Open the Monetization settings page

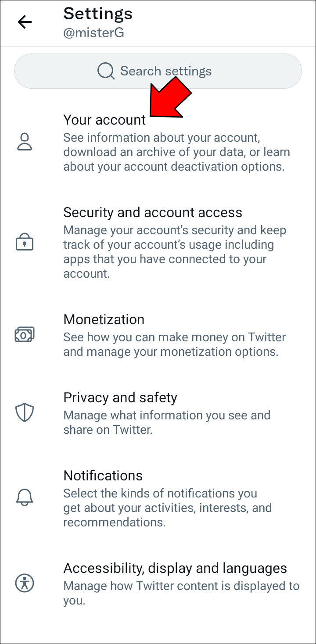(x=104, y=319)
